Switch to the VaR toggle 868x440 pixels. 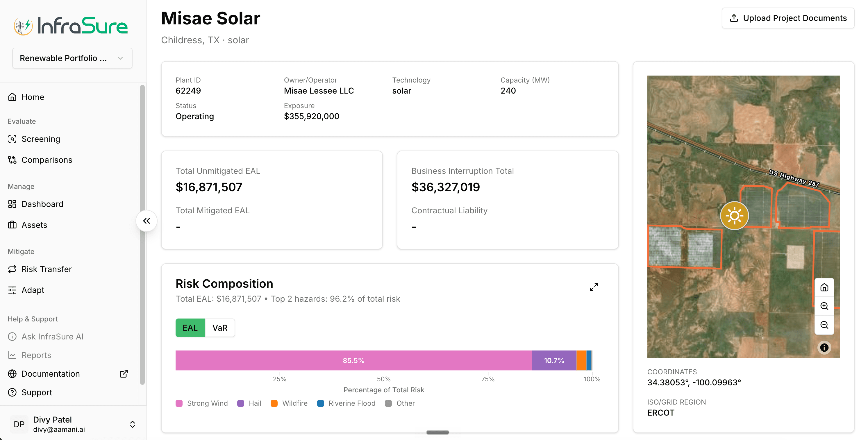220,328
